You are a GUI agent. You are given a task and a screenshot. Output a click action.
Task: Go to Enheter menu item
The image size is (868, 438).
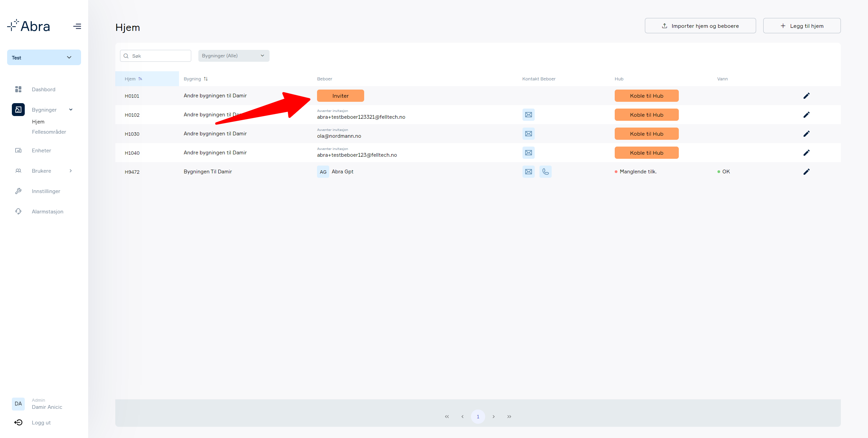[41, 150]
